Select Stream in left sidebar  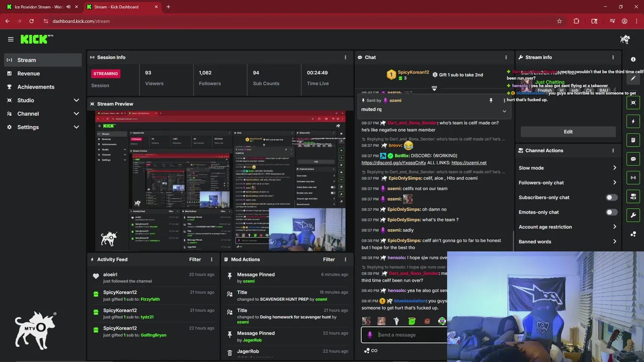(x=43, y=60)
